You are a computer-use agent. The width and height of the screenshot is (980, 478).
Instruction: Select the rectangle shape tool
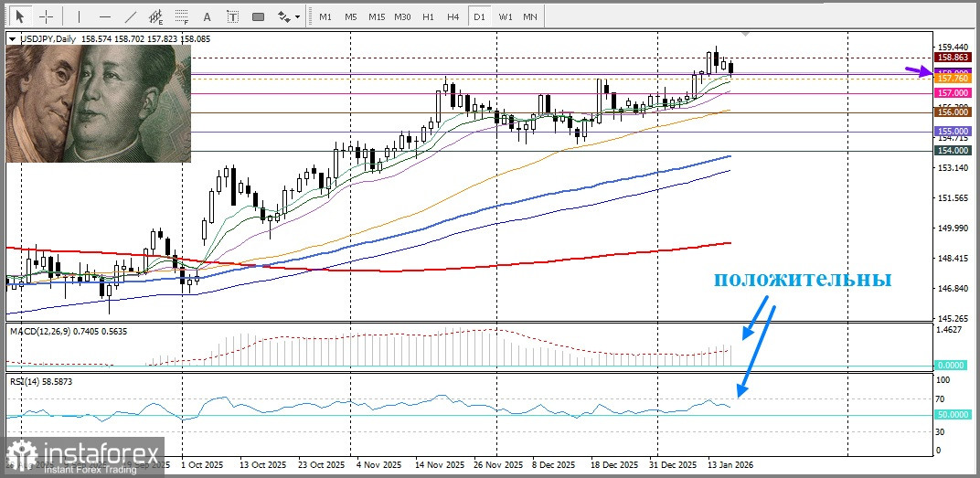tap(258, 16)
